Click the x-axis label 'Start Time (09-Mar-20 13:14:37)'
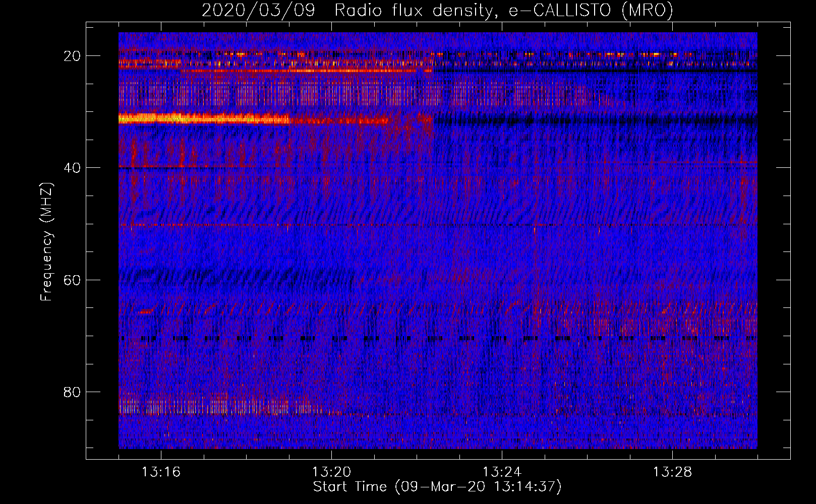The width and height of the screenshot is (816, 504). click(437, 487)
